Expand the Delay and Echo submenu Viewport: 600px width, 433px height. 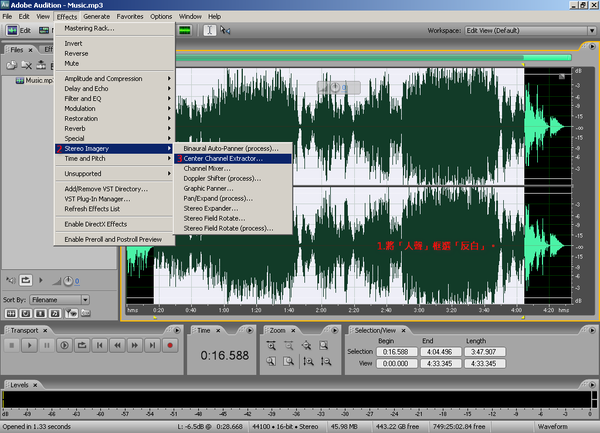114,88
